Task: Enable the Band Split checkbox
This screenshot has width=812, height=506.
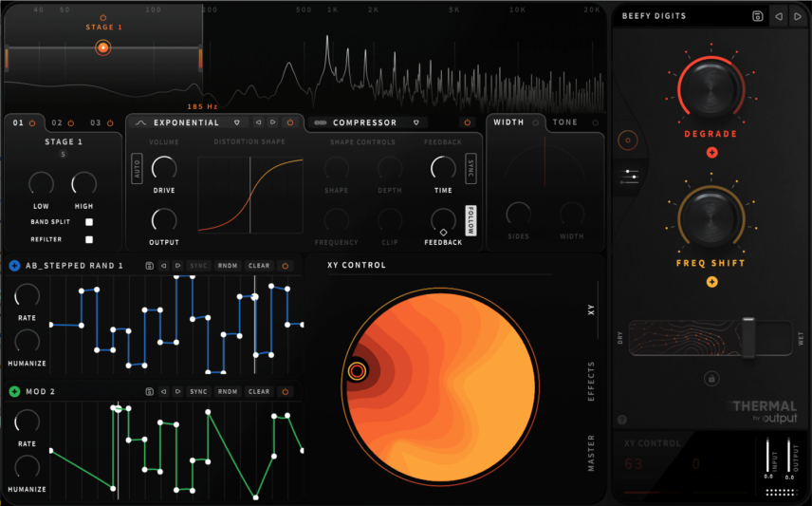Action: pos(89,222)
